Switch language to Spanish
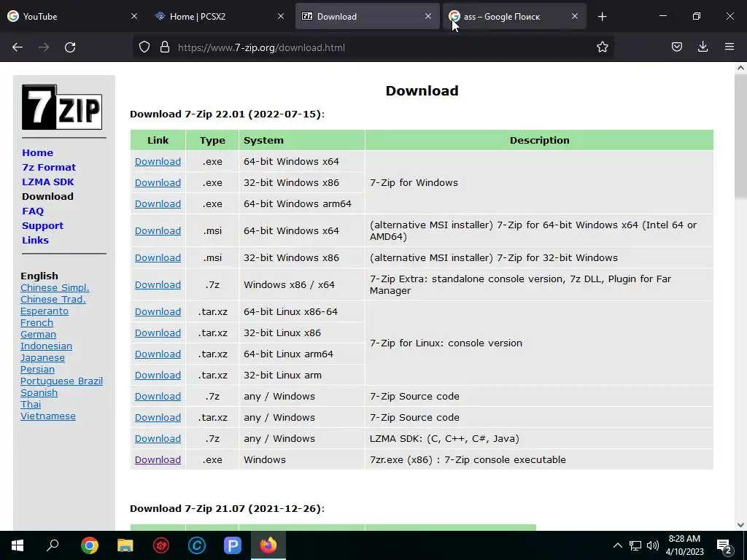 point(39,392)
